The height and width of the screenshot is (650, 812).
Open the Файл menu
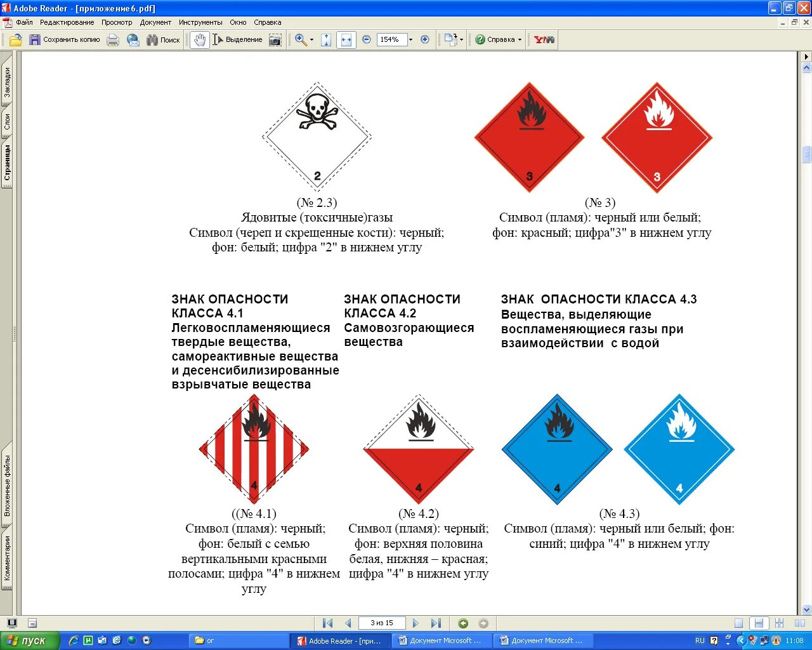25,22
